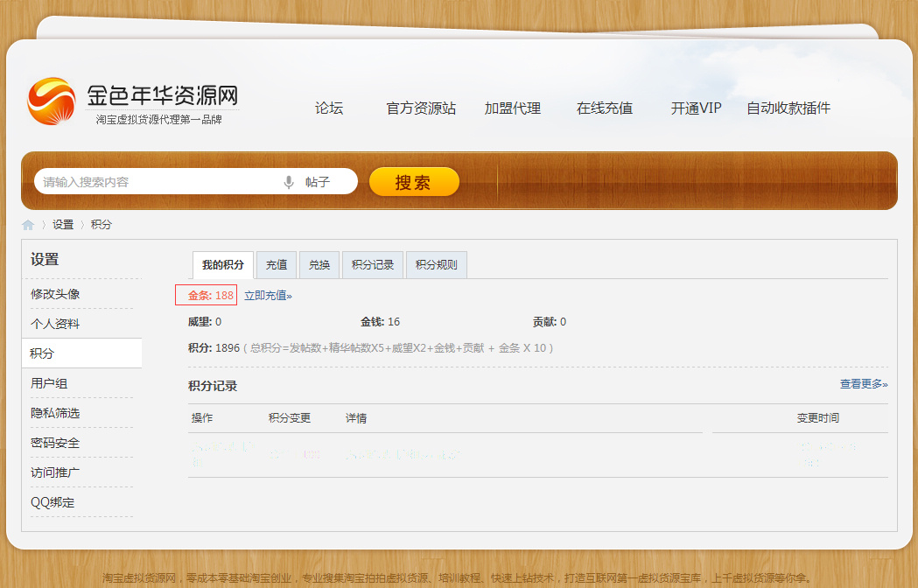Focus the search content input field

pos(158,181)
